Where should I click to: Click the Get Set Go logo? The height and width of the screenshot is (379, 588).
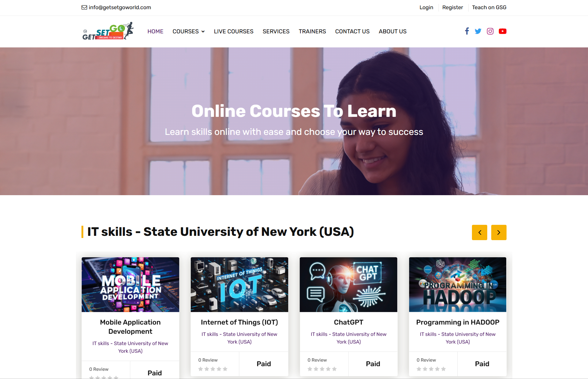pos(108,31)
